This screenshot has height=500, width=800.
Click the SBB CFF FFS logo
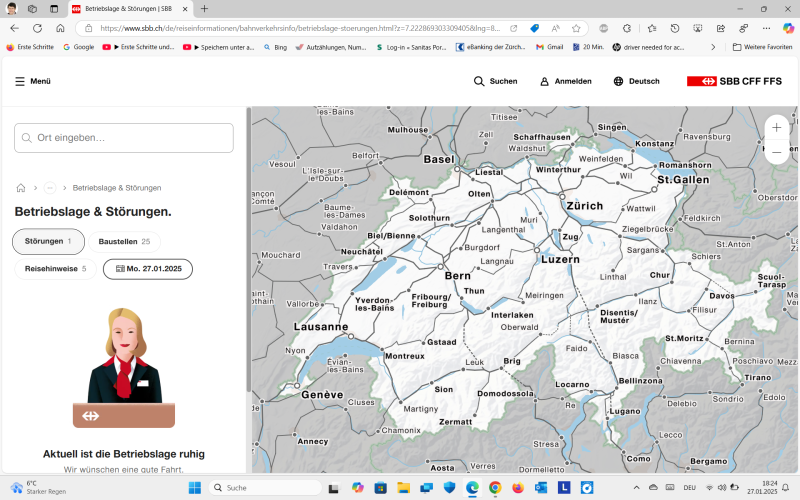pyautogui.click(x=734, y=81)
